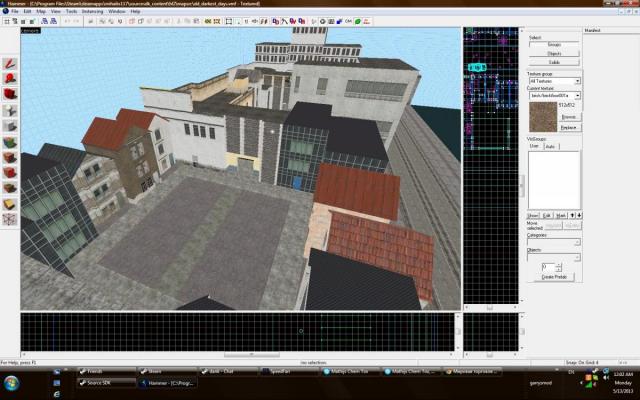640x400 pixels.
Task: Pick the Block tool gray cube
Action: (x=9, y=126)
